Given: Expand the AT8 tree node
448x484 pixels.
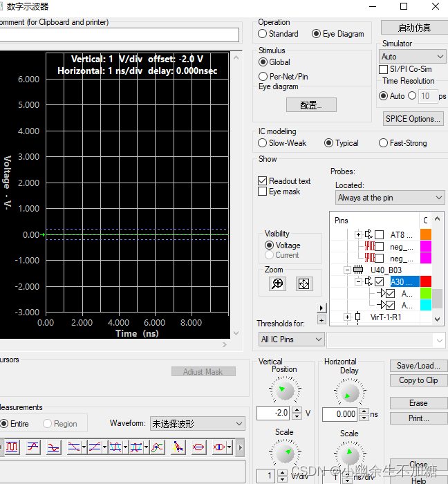Looking at the screenshot, I should pos(358,235).
